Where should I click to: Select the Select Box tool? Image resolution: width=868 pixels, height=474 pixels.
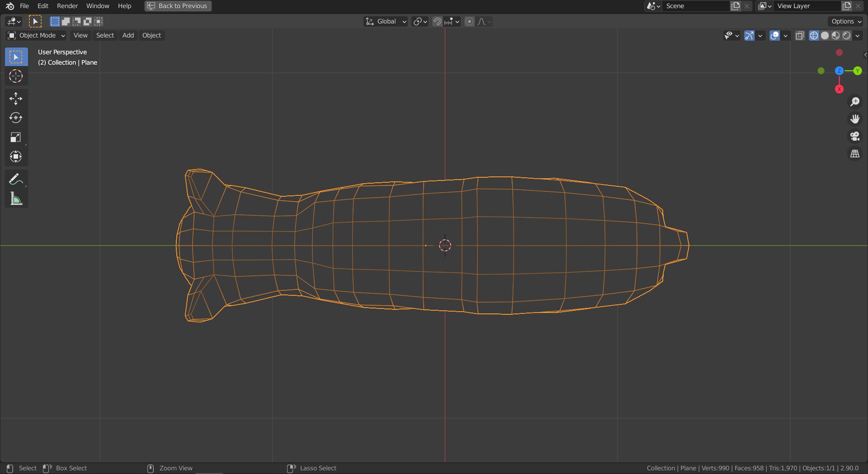[16, 57]
